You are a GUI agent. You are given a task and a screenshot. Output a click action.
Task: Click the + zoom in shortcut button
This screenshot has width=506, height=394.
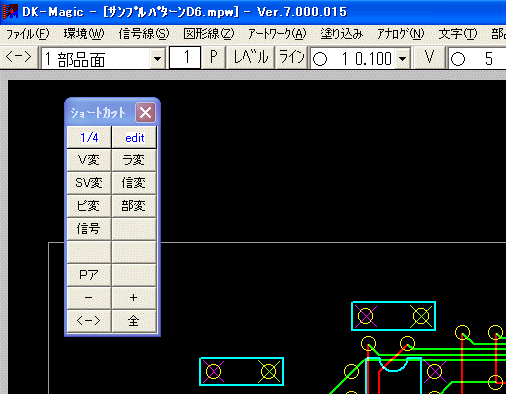point(134,298)
